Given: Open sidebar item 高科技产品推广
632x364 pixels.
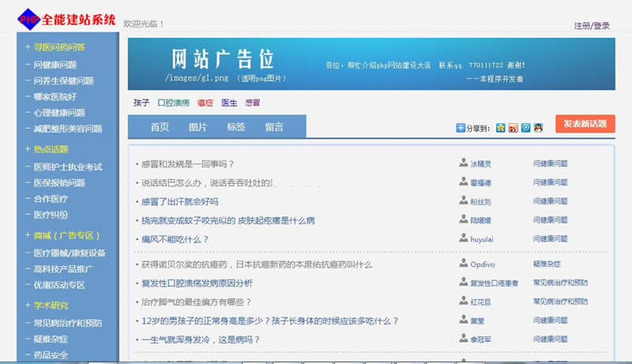Looking at the screenshot, I should [x=63, y=269].
